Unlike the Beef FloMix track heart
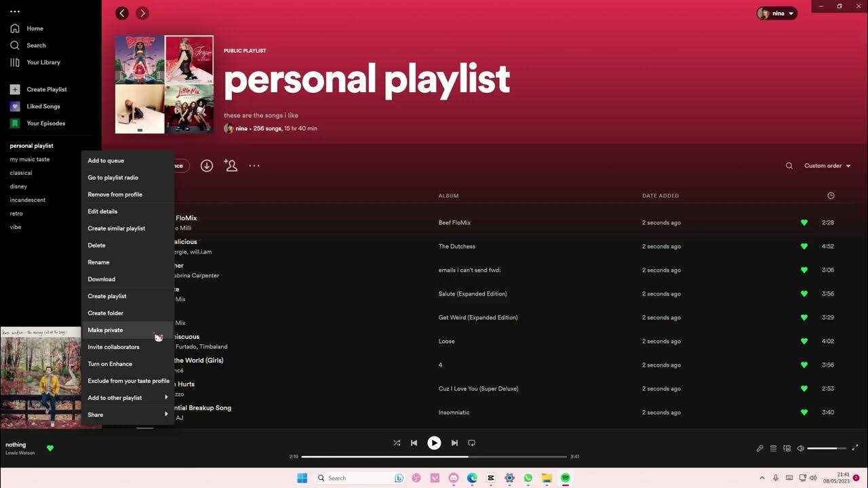 tap(804, 222)
